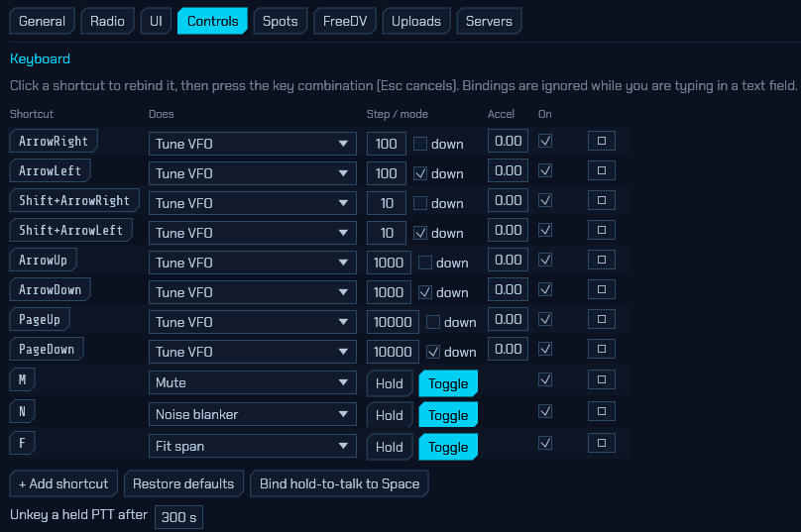
Task: Uncheck the down box for PageDown
Action: [433, 352]
